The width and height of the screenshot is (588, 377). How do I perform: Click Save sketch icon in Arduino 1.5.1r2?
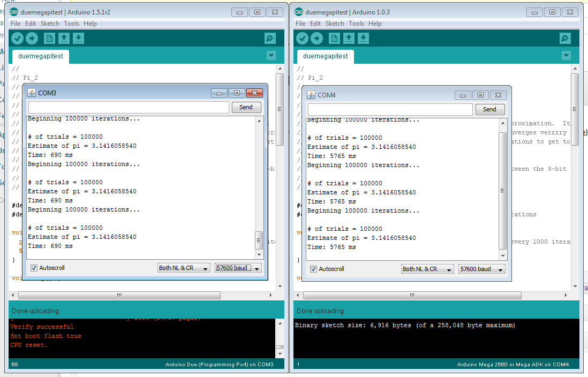(x=79, y=38)
